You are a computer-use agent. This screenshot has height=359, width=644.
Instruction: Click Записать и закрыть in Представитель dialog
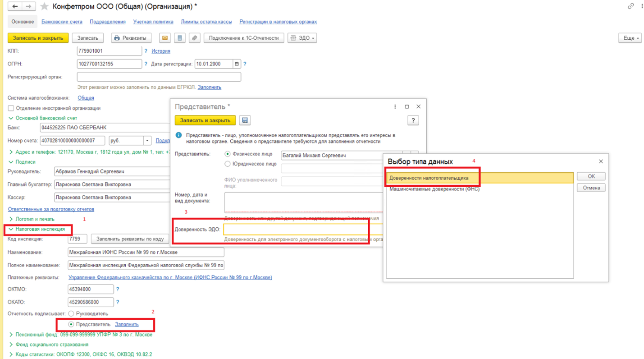coord(205,120)
